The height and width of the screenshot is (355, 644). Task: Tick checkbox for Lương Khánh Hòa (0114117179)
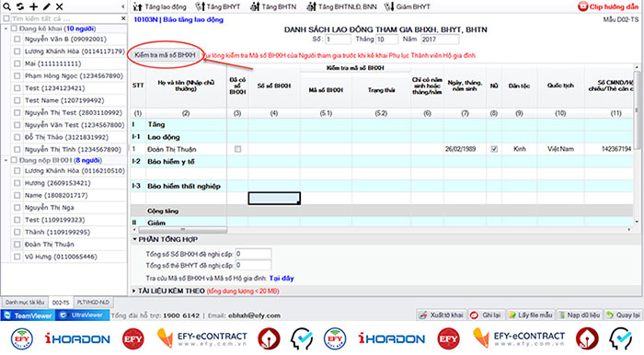pyautogui.click(x=17, y=52)
